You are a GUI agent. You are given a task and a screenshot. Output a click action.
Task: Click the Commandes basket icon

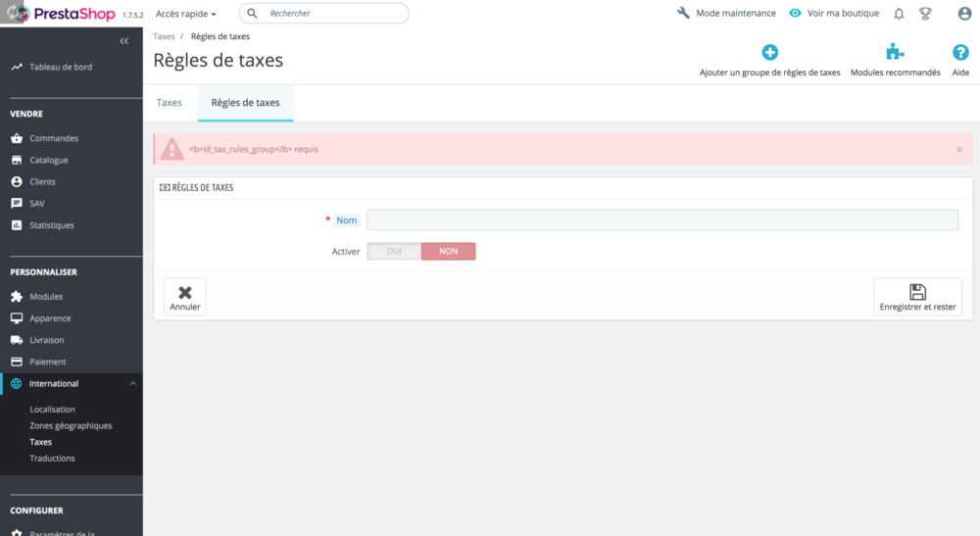click(x=17, y=138)
